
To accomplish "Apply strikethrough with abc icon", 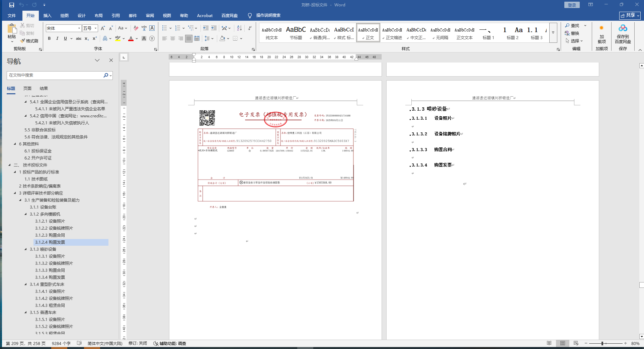I will [x=79, y=38].
